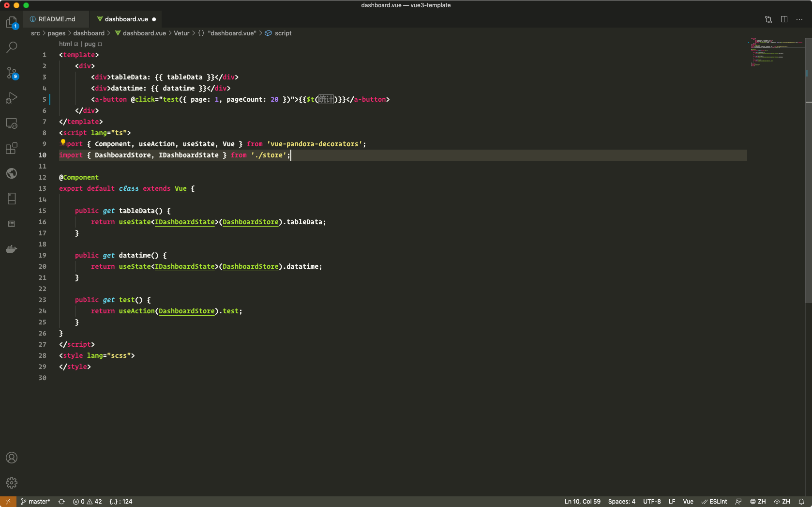Click './store' import path on line 10

point(269,155)
